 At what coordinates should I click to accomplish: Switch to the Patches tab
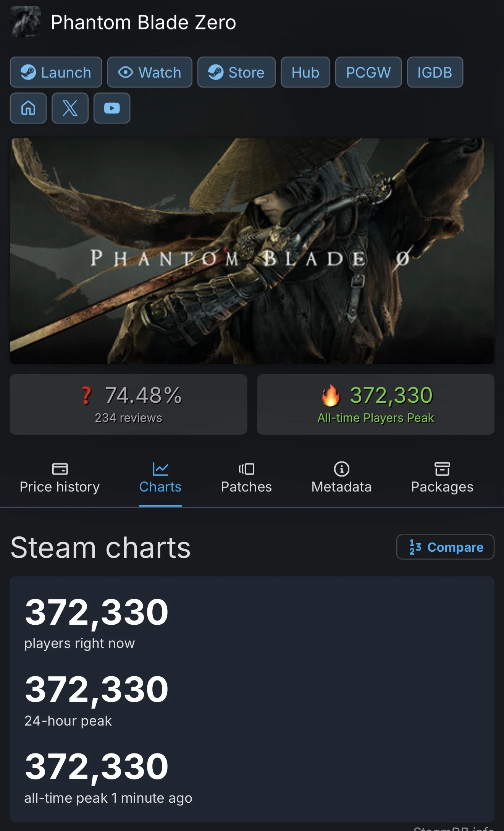246,478
